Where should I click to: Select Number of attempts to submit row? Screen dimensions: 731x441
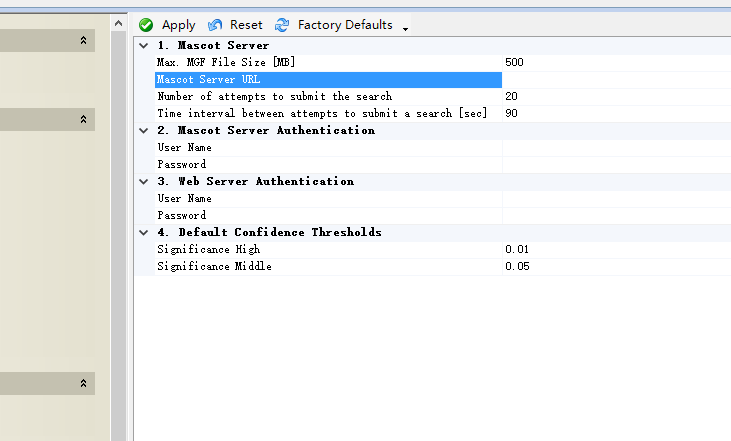coord(328,96)
